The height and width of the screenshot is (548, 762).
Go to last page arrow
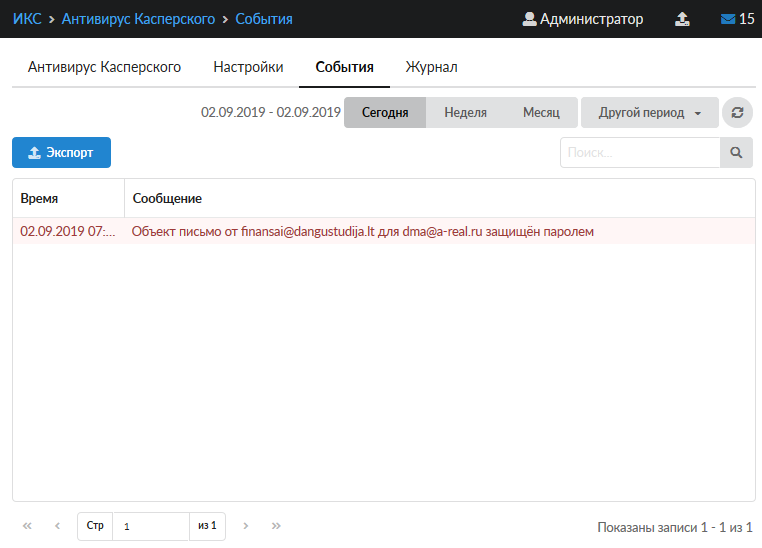pos(276,526)
